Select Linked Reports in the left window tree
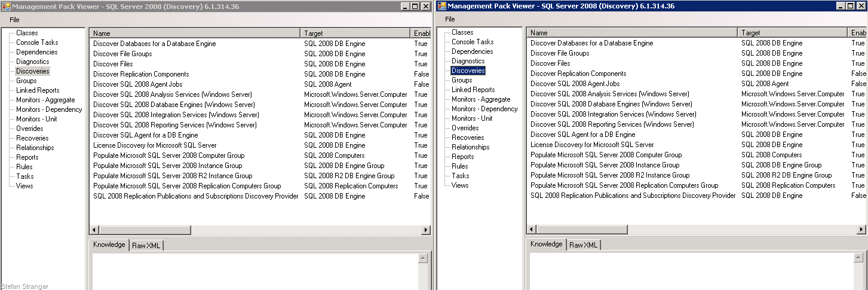Screen dimensions: 868x290 click(38, 90)
